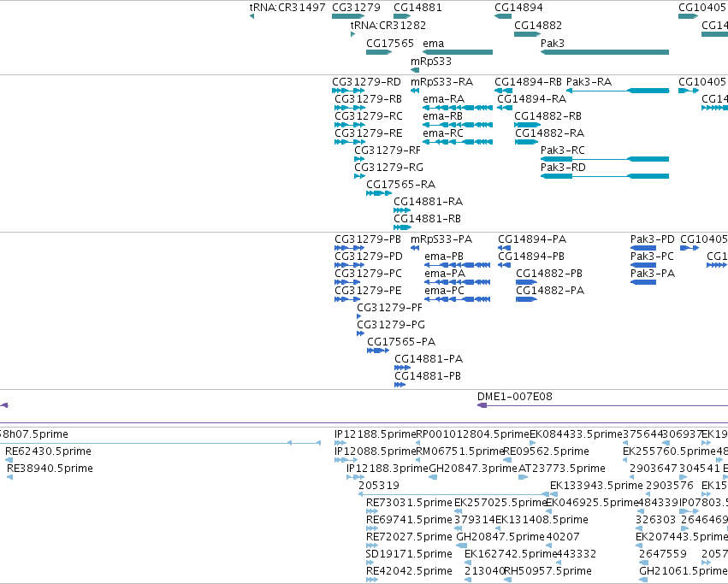This screenshot has height=584, width=728.
Task: Select the CG14882-RB transcript
Action: 528,125
